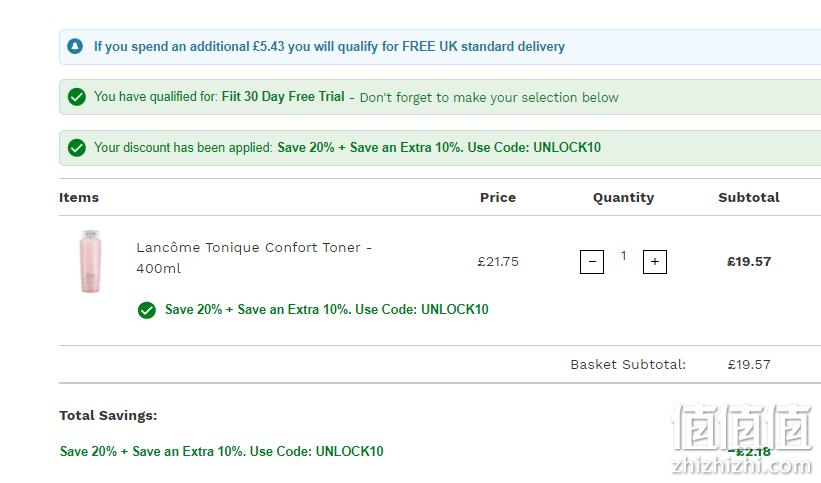Image resolution: width=821 pixels, height=483 pixels.
Task: Click green checkmark beside Fiit trial message
Action: (76, 97)
